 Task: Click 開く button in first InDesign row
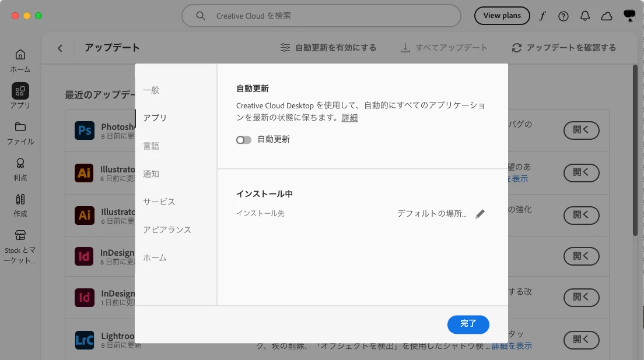(x=581, y=256)
